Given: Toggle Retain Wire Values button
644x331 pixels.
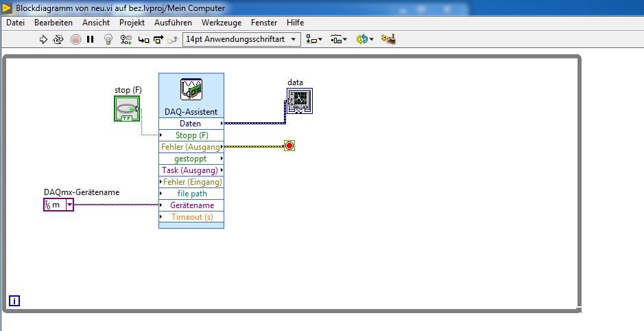Looking at the screenshot, I should coord(126,39).
